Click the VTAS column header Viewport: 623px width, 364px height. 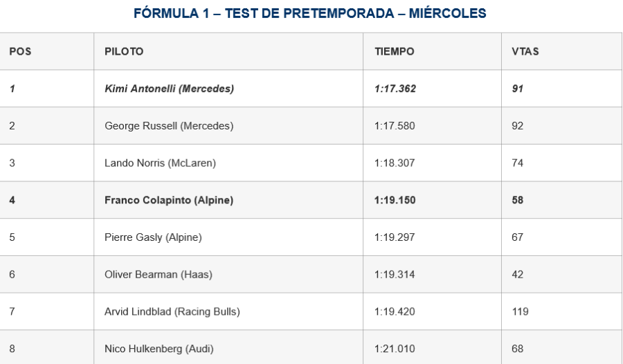click(525, 52)
